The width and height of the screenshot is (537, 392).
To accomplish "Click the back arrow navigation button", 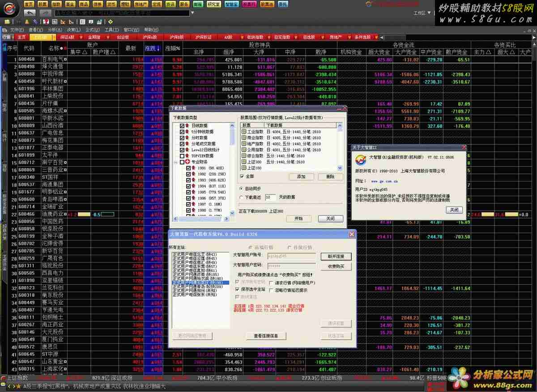I will point(30,13).
